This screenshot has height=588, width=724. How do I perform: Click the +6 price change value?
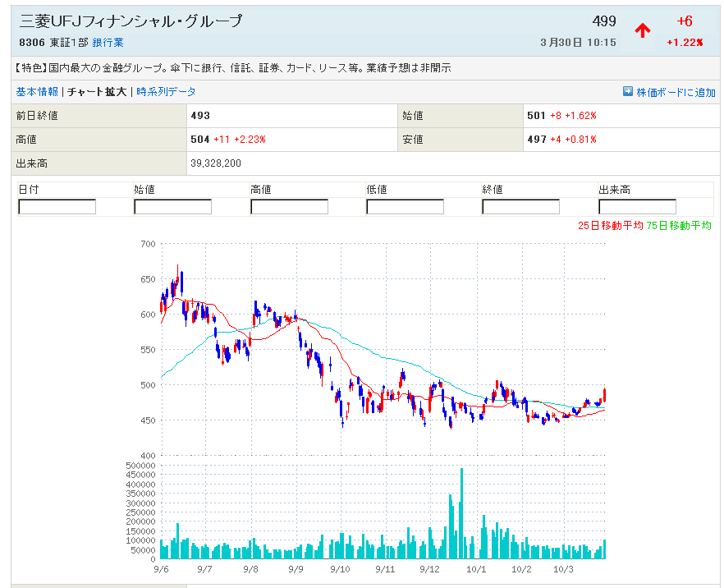click(x=685, y=21)
